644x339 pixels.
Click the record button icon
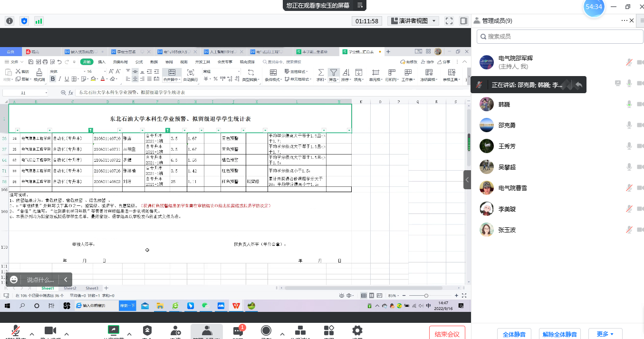pyautogui.click(x=266, y=330)
